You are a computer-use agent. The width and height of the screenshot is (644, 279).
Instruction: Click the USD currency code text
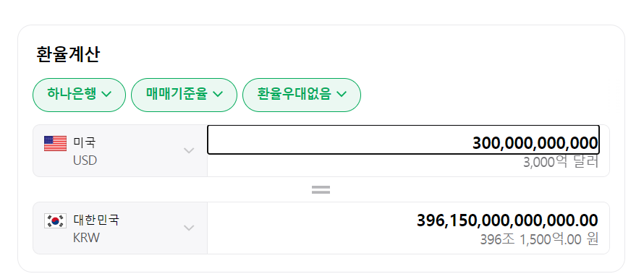pos(85,160)
